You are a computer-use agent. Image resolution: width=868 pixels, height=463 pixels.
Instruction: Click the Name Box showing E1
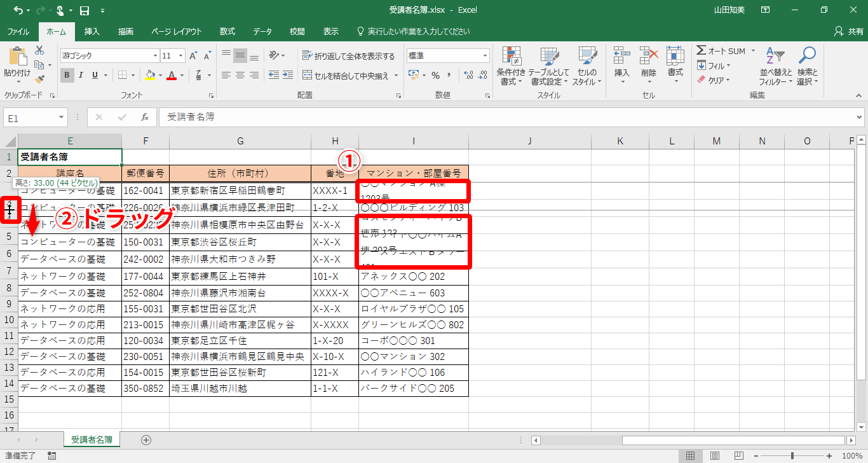tap(35, 118)
